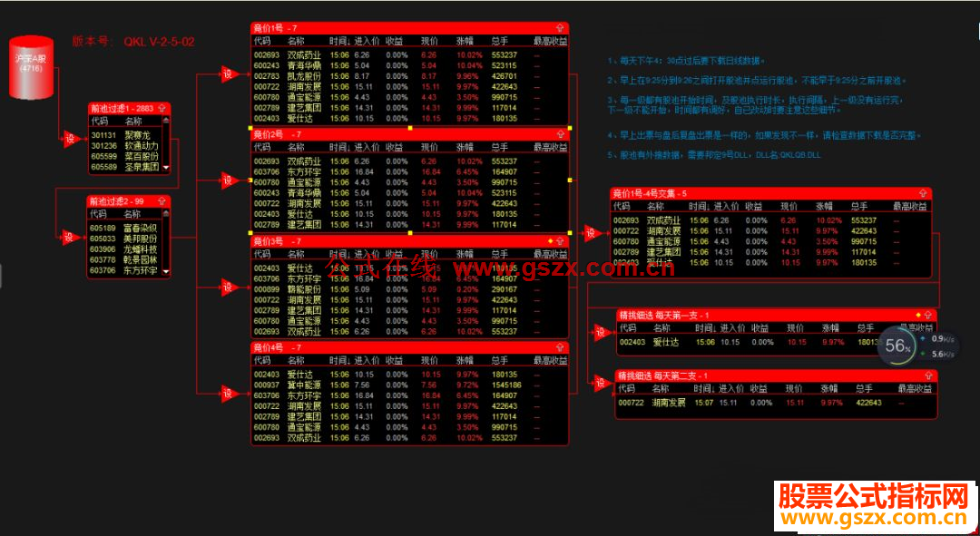Click 10.02% 涨幅 cell in 竞价2号
Screen dimensions: 980x536
click(x=470, y=161)
